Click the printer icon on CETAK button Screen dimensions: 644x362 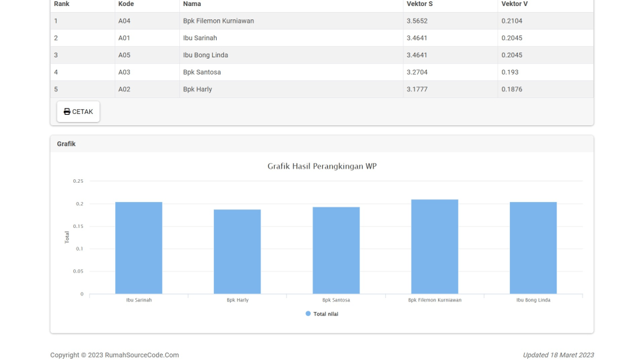click(x=67, y=112)
